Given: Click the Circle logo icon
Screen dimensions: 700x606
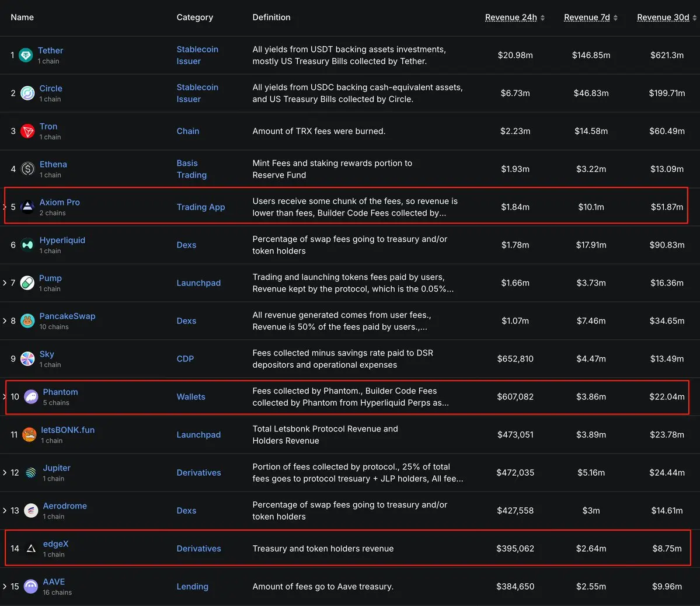Looking at the screenshot, I should click(x=27, y=93).
